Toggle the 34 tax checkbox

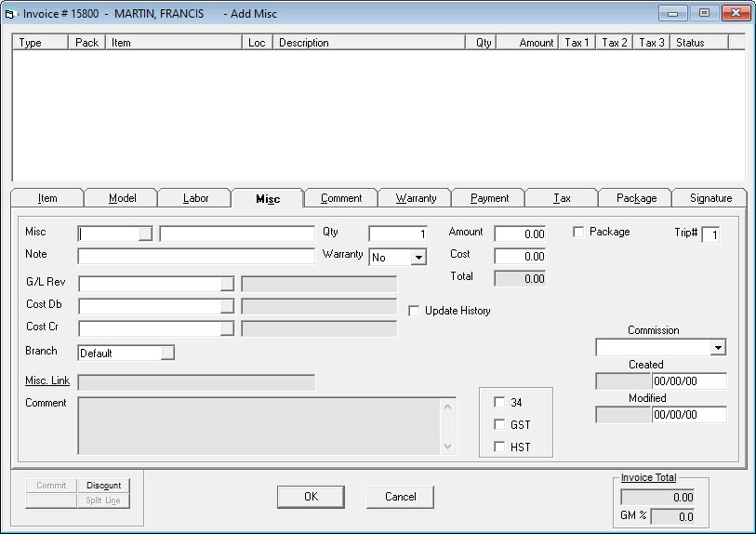point(499,402)
